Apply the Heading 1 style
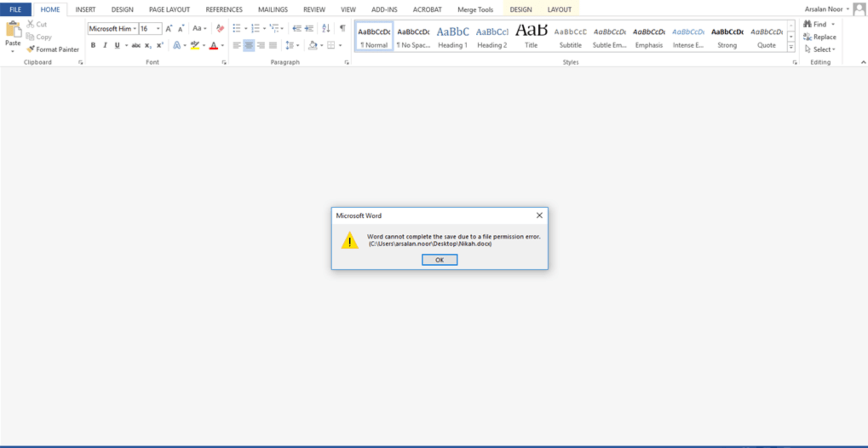This screenshot has width=868, height=448. [452, 37]
